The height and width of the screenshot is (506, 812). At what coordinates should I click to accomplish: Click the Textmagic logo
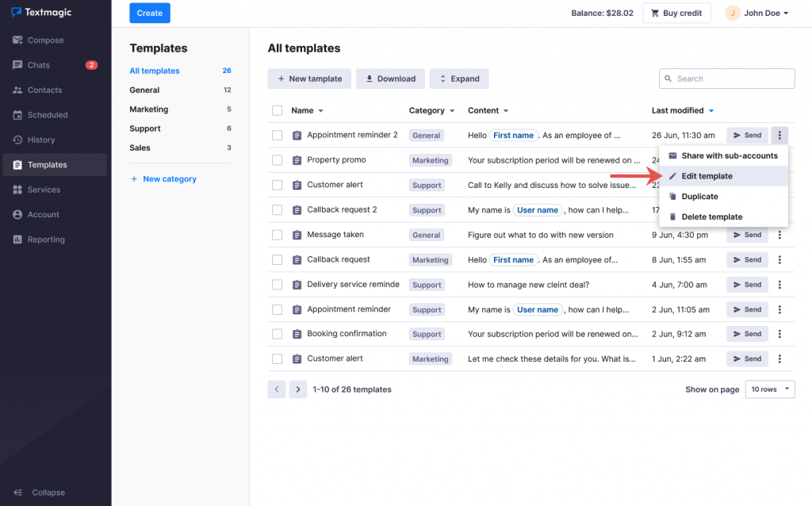pos(43,13)
